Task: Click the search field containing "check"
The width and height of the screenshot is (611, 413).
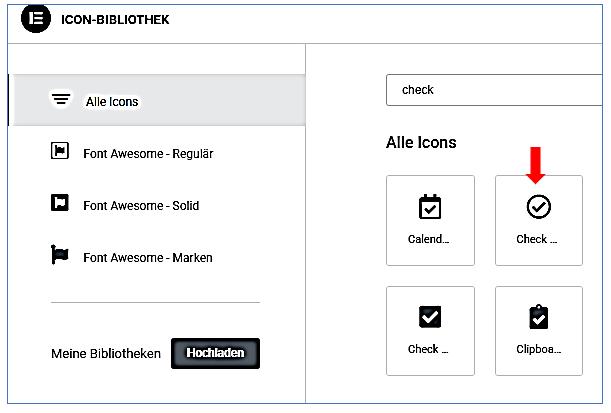Action: tap(495, 90)
